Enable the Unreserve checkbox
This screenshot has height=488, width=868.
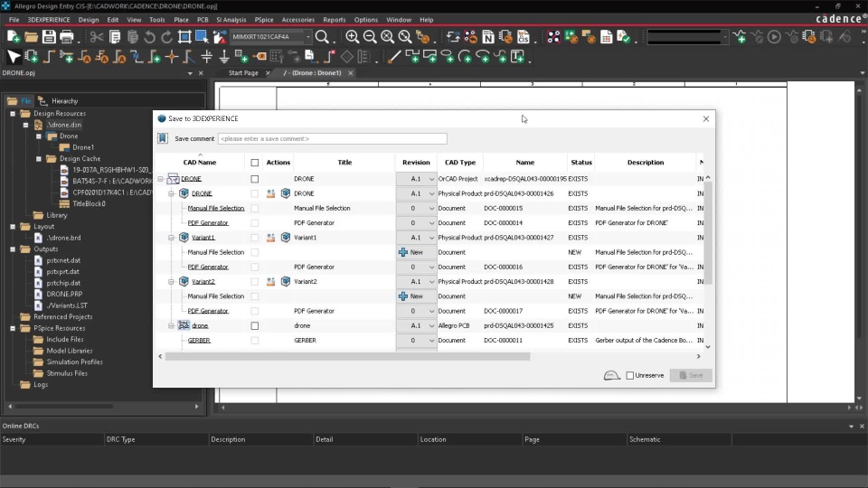coord(630,375)
